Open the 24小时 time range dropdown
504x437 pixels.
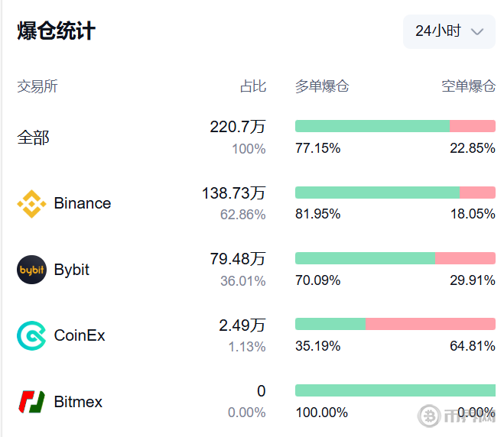pyautogui.click(x=449, y=31)
